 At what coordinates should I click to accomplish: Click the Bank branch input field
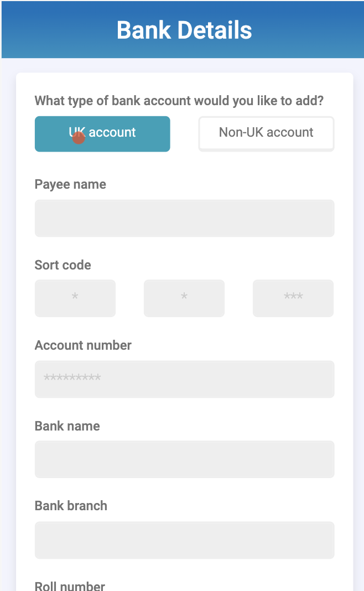(x=184, y=540)
